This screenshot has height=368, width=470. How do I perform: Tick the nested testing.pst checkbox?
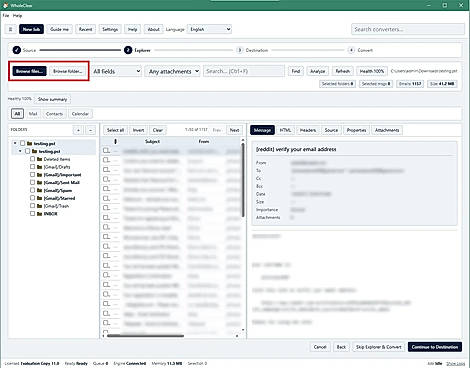tap(27, 151)
